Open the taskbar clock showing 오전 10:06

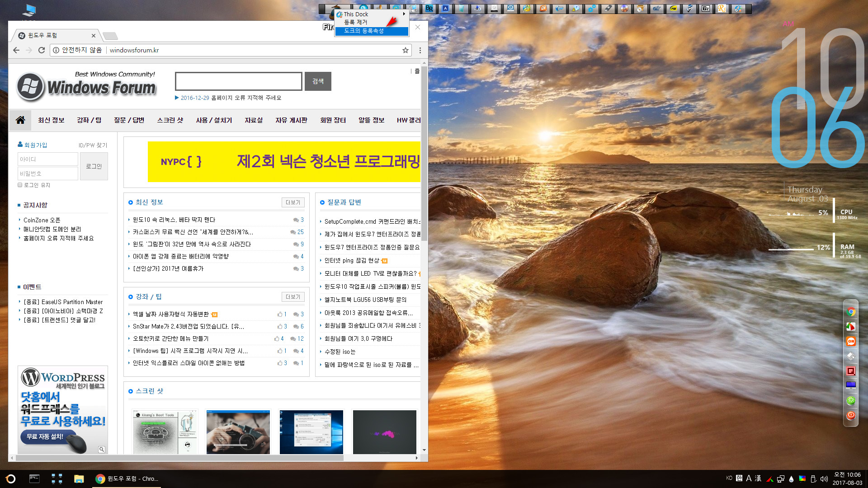tap(847, 479)
